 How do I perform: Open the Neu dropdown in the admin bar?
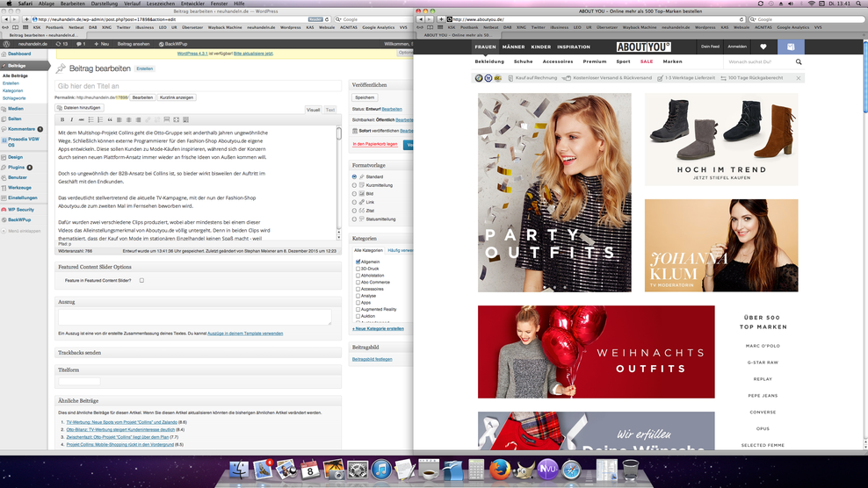101,44
